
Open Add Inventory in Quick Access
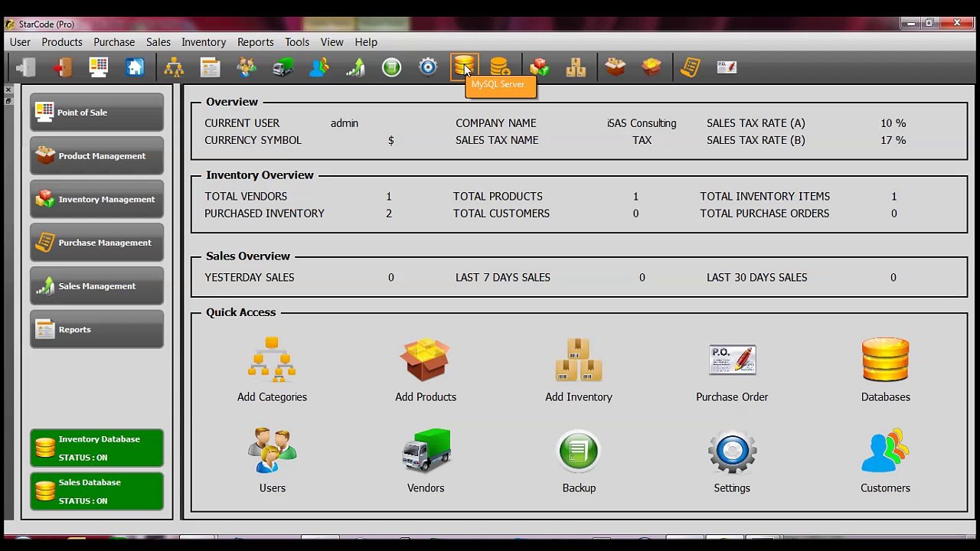(579, 370)
